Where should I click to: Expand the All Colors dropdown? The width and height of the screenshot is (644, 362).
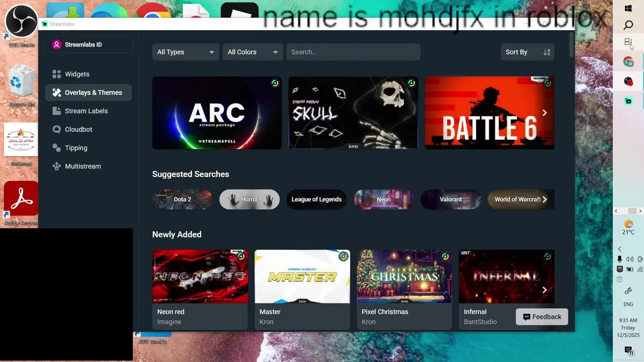[253, 52]
